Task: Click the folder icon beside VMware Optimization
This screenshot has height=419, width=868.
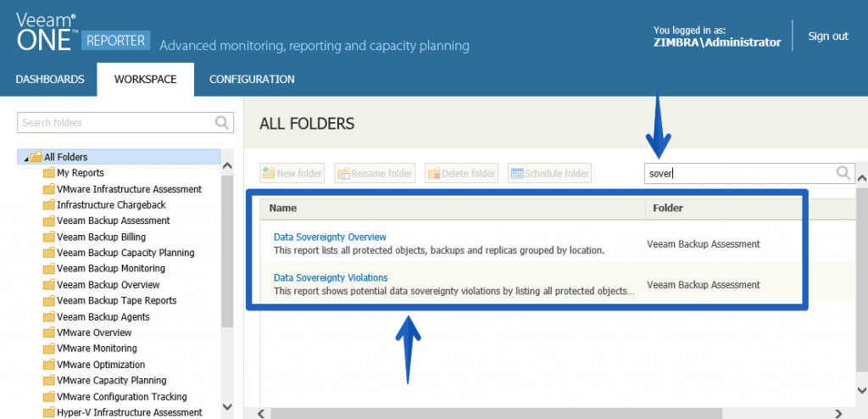Action: click(x=49, y=365)
